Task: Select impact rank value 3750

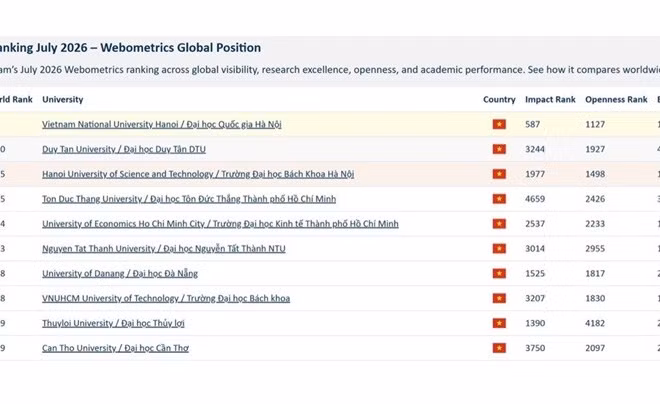Action: 535,348
